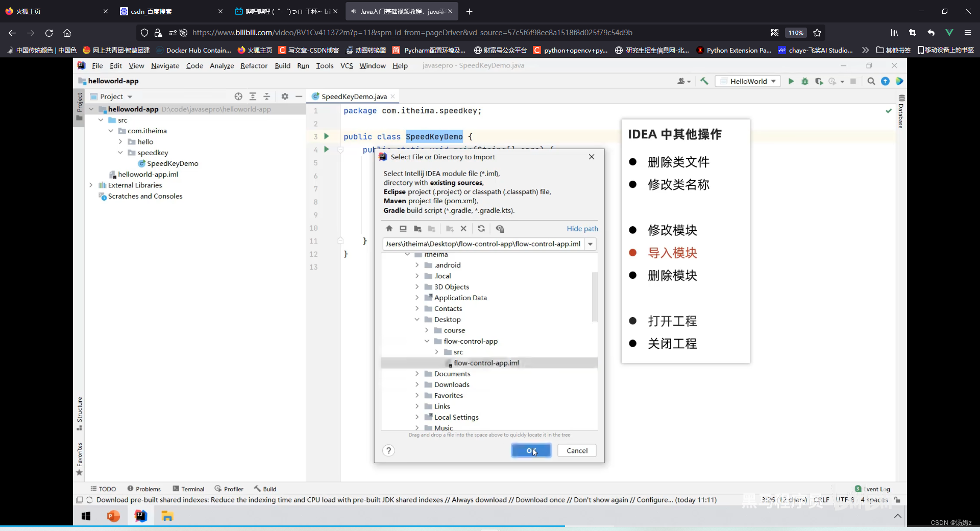The image size is (980, 531).
Task: Select SpeedKeyDemo.java editor tab
Action: pos(353,96)
